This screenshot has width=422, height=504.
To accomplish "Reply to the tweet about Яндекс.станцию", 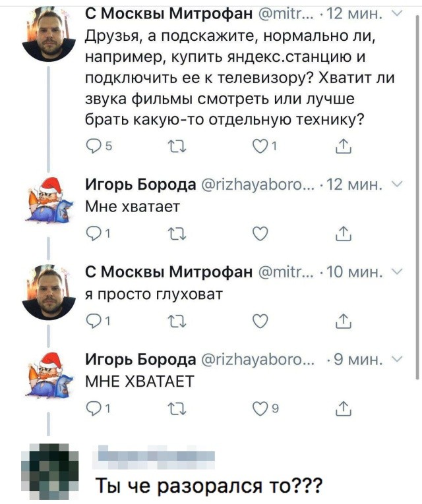I will point(94,148).
